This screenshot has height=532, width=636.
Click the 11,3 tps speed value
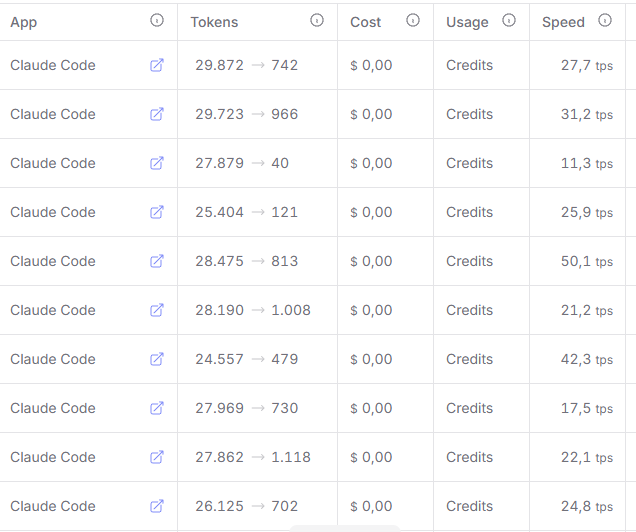(587, 163)
